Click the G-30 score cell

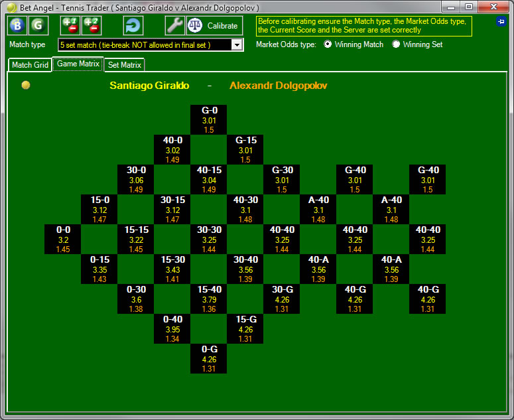282,179
